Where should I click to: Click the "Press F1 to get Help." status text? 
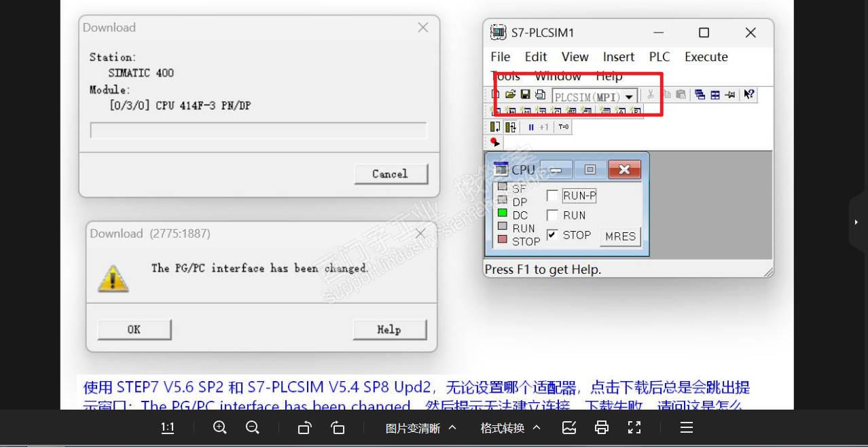point(543,270)
